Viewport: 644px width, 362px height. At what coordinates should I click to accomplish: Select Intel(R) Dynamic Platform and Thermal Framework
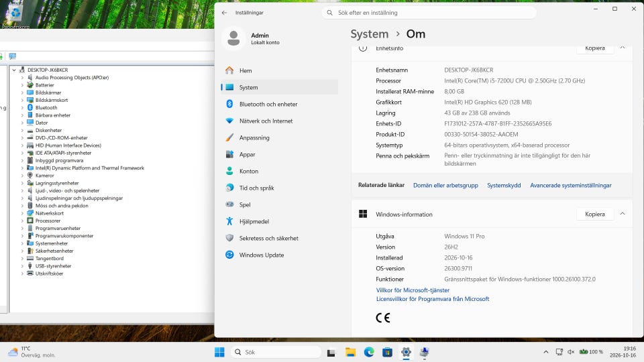point(89,168)
